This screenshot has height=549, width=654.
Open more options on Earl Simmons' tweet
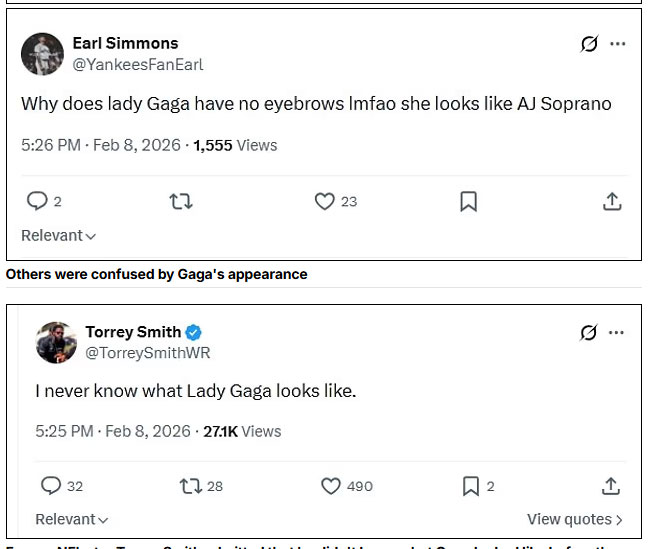pyautogui.click(x=618, y=44)
